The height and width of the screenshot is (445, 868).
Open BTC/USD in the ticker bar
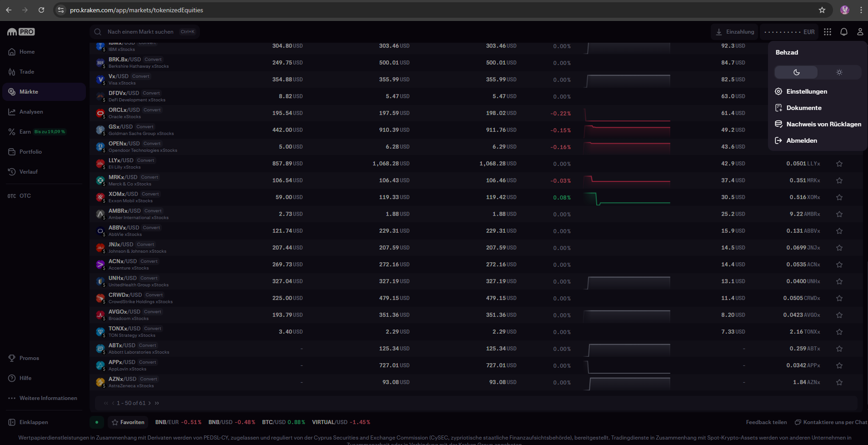pos(284,422)
